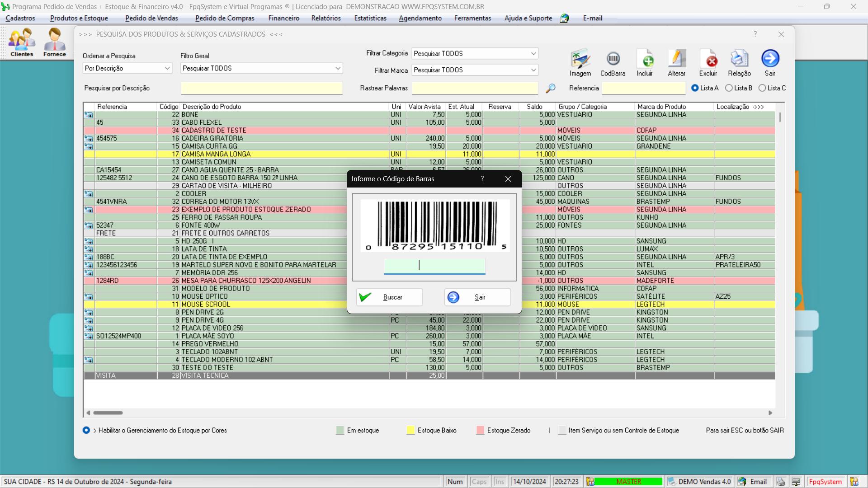Click the horizontal scrollbar thumb of product grid

108,413
